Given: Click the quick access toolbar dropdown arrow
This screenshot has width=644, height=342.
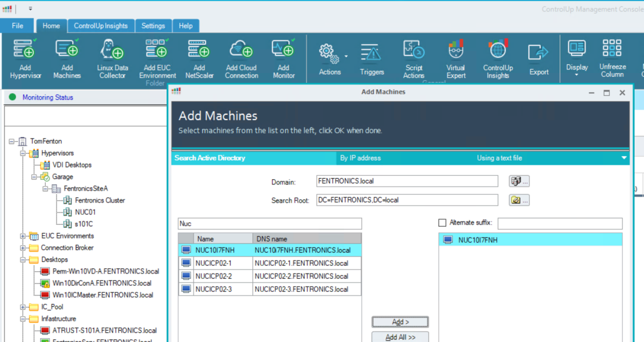Looking at the screenshot, I should [x=31, y=9].
